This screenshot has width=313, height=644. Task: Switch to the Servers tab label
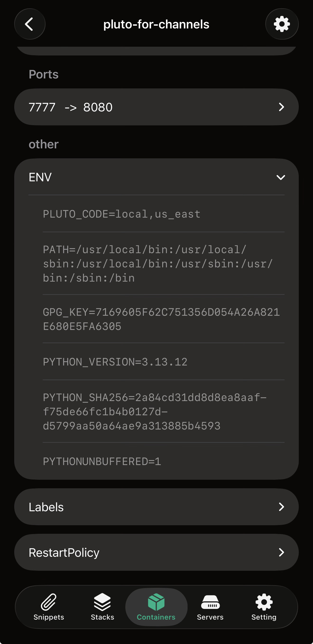[x=210, y=617]
